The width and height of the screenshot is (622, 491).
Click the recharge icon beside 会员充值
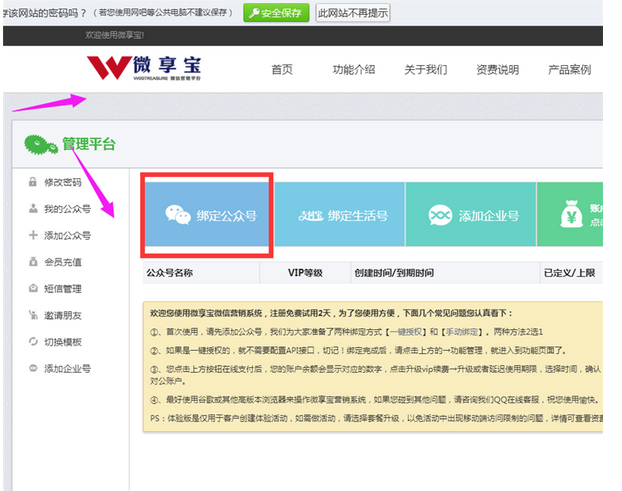click(x=33, y=262)
